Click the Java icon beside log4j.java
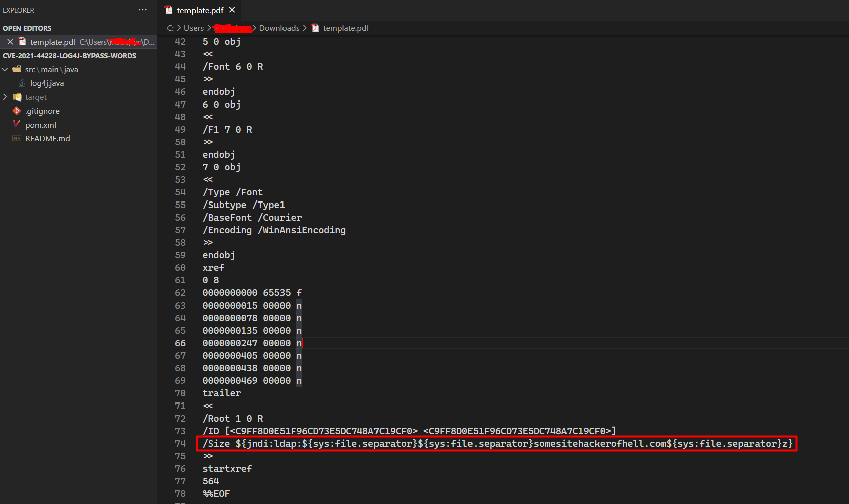Viewport: 849px width, 504px height. 22,83
